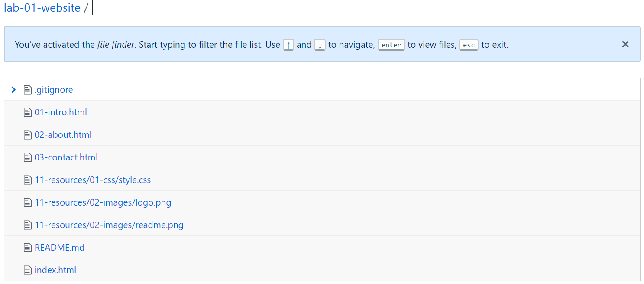Dismiss the file finder notice banner
Viewport: 644px width, 284px height.
(625, 44)
